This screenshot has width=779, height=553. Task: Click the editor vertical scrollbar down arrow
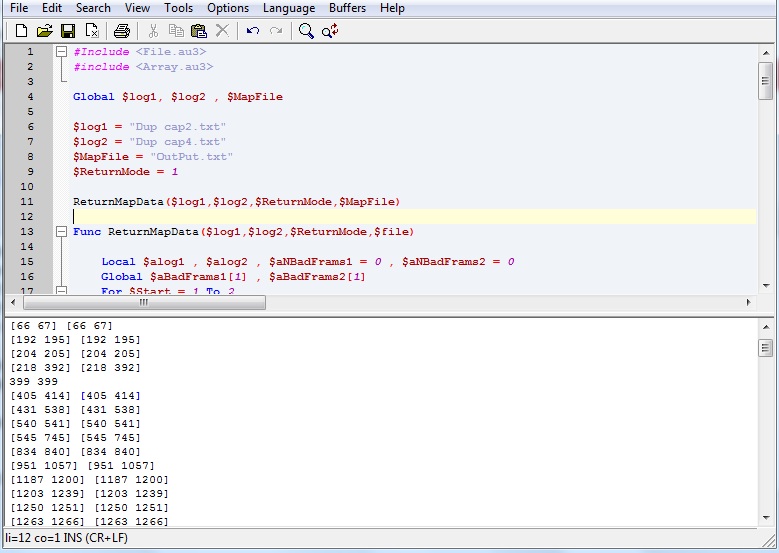(x=766, y=286)
